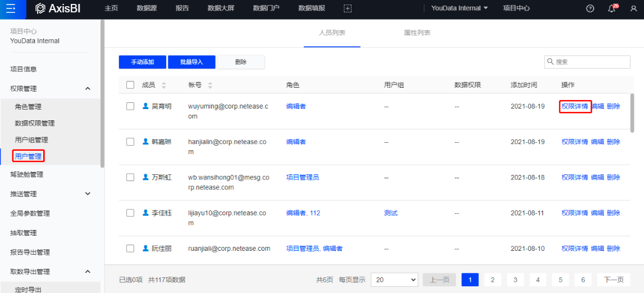Image resolution: width=644 pixels, height=293 pixels.
Task: Click the sort arrows beside 成员 column
Action: click(x=164, y=85)
